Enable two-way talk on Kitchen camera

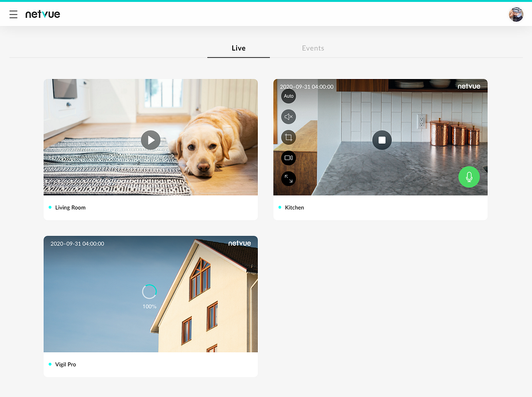click(468, 177)
